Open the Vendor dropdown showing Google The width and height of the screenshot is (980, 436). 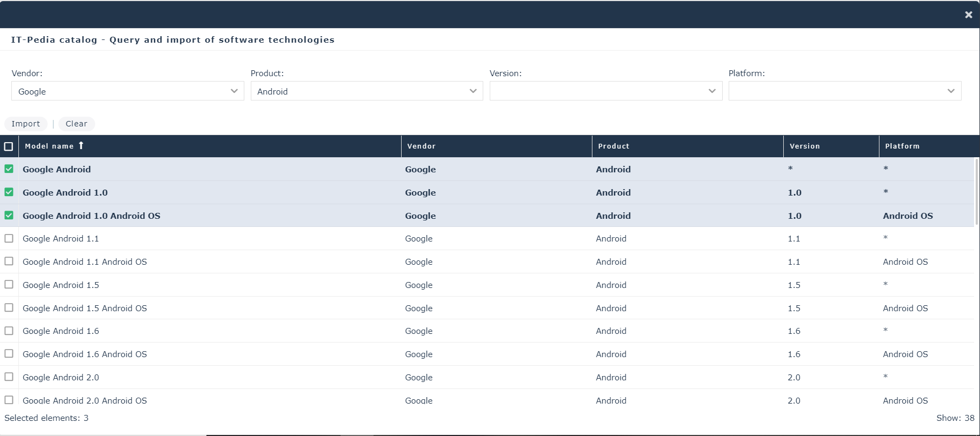pos(128,91)
